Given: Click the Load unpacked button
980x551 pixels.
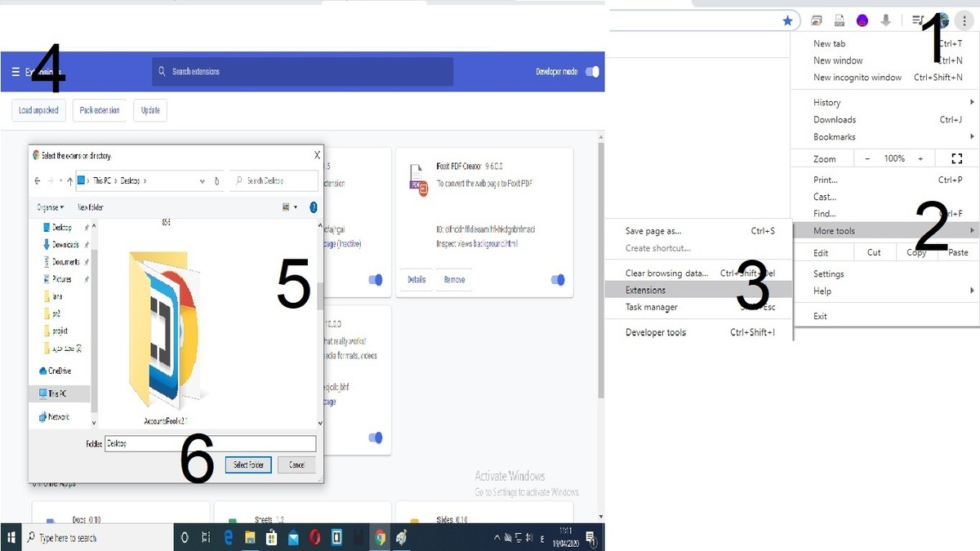Looking at the screenshot, I should click(38, 110).
